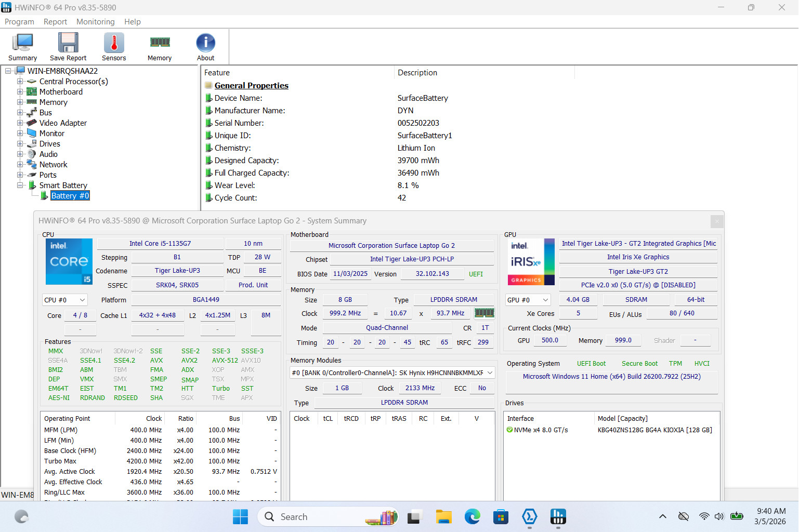This screenshot has width=799, height=532.
Task: Click the BIOS date 11/03/2025 field
Action: pyautogui.click(x=350, y=274)
